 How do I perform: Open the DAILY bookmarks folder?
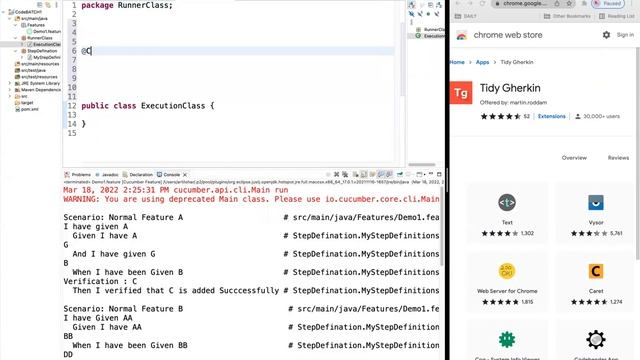click(x=466, y=16)
